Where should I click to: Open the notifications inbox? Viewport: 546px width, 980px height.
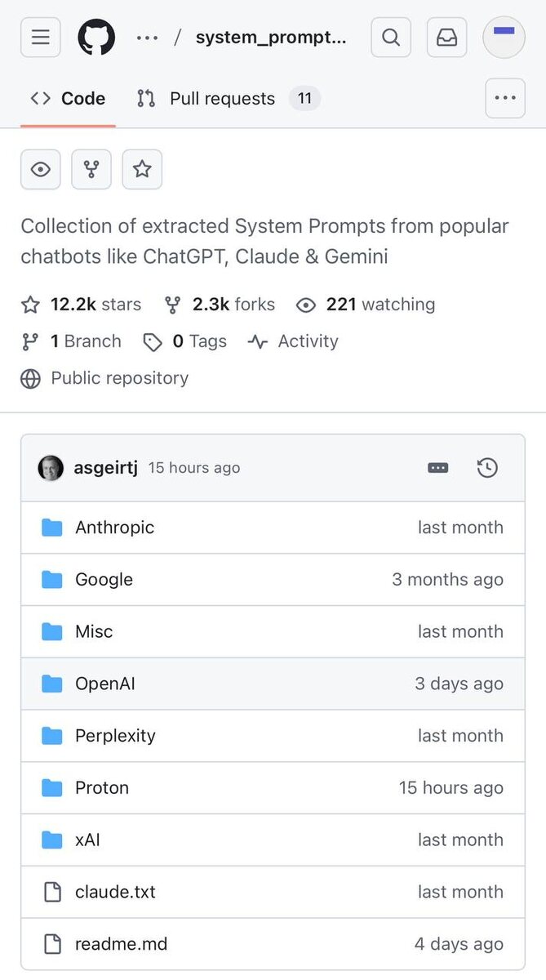447,38
